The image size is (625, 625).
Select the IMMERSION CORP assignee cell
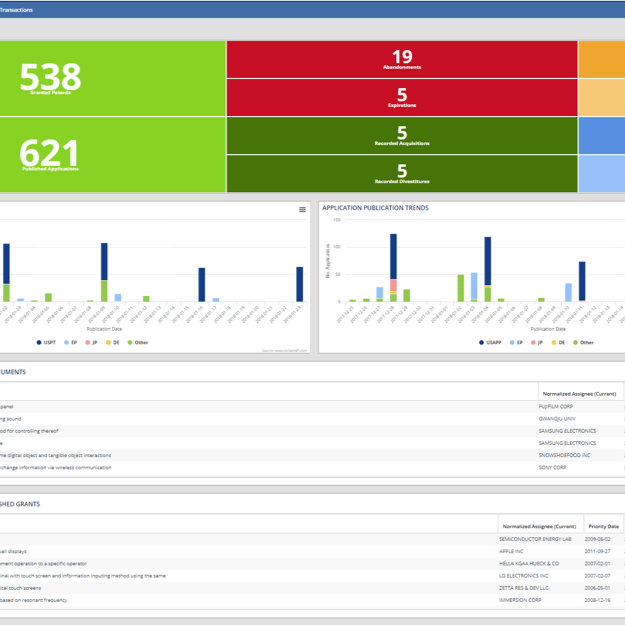point(520,600)
